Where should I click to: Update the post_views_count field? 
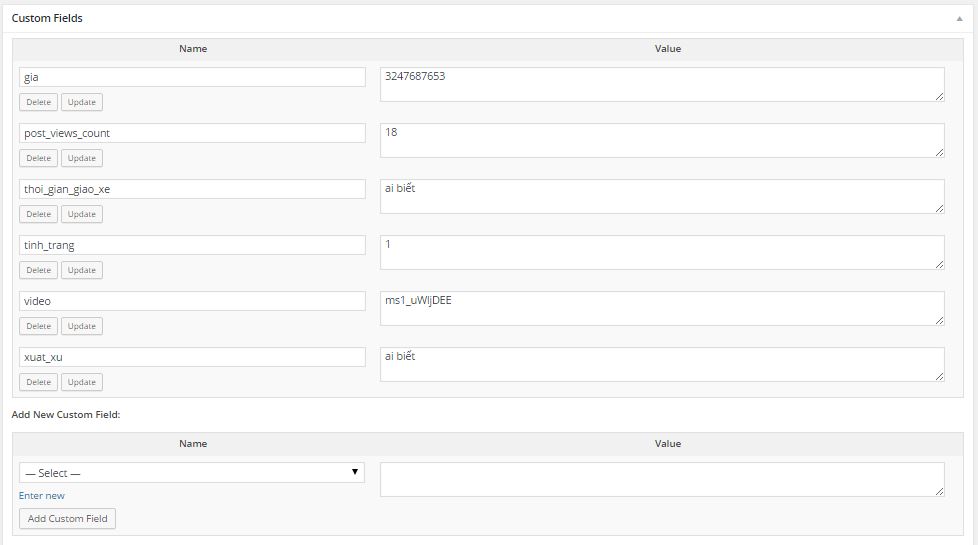(82, 158)
